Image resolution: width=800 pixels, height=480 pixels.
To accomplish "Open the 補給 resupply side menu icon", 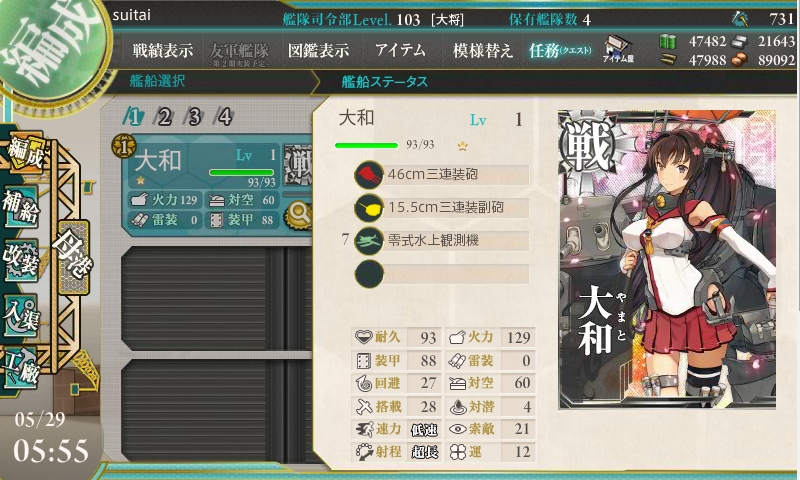I will coord(21,205).
